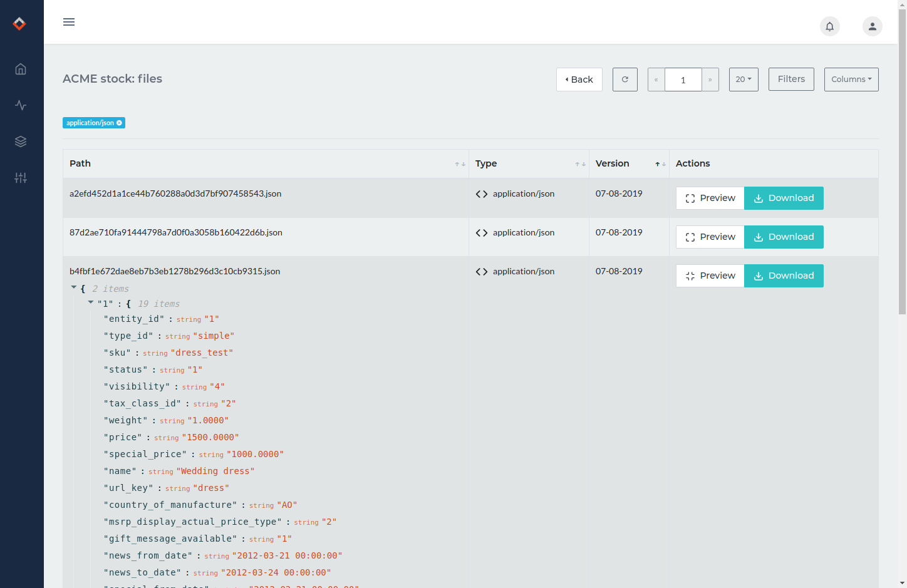Click the "entity_id" key

click(x=134, y=319)
